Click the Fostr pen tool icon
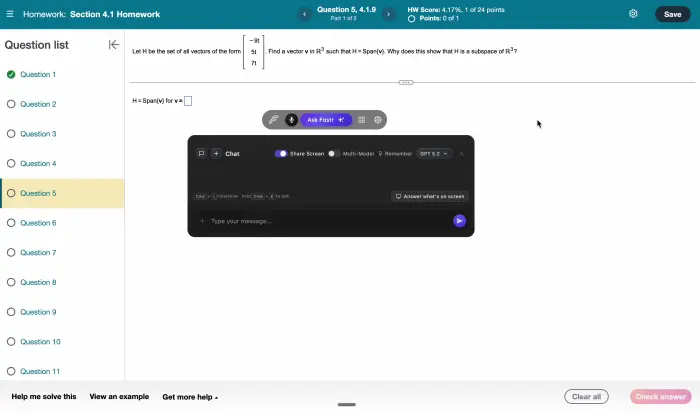Viewport: 700px width, 413px height. [273, 120]
